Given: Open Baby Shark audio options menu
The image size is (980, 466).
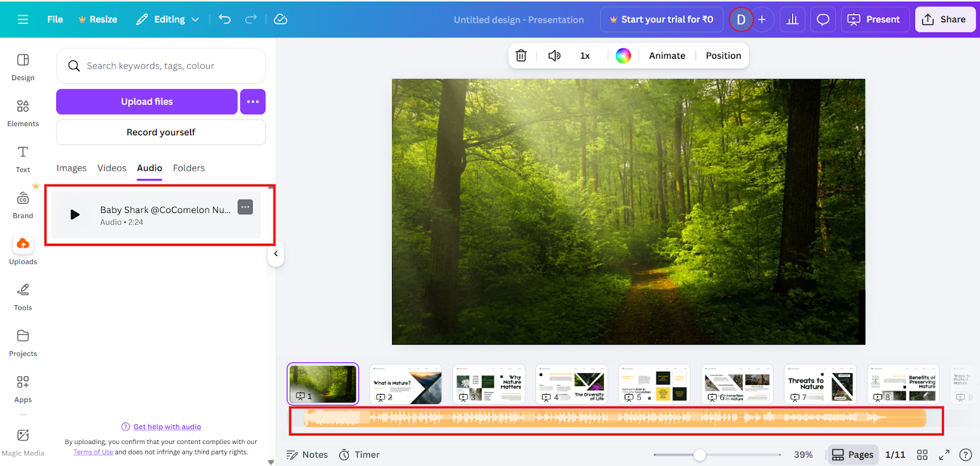Looking at the screenshot, I should pos(245,207).
